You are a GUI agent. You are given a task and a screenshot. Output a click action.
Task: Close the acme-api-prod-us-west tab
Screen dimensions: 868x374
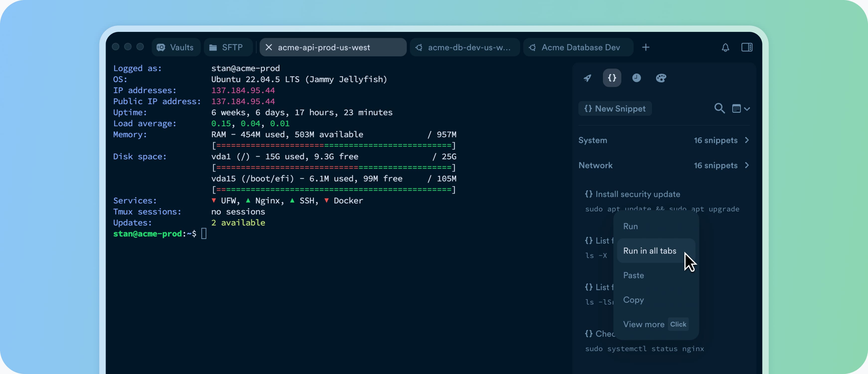pos(269,48)
